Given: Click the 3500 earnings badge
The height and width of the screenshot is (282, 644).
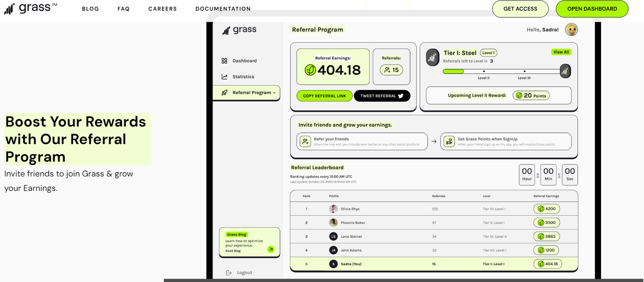Looking at the screenshot, I should click(x=547, y=222).
